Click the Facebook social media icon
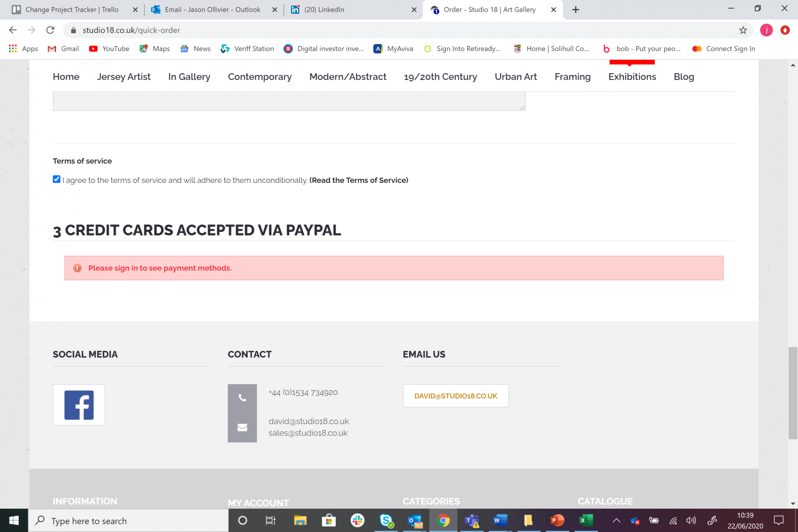The image size is (798, 532). click(x=79, y=405)
